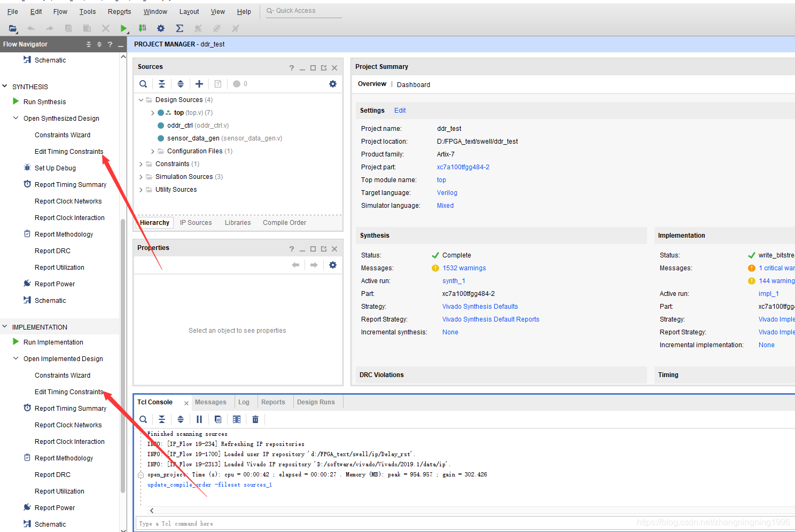Screen dimensions: 795x532
Task: Open the Layout menu
Action: click(189, 11)
